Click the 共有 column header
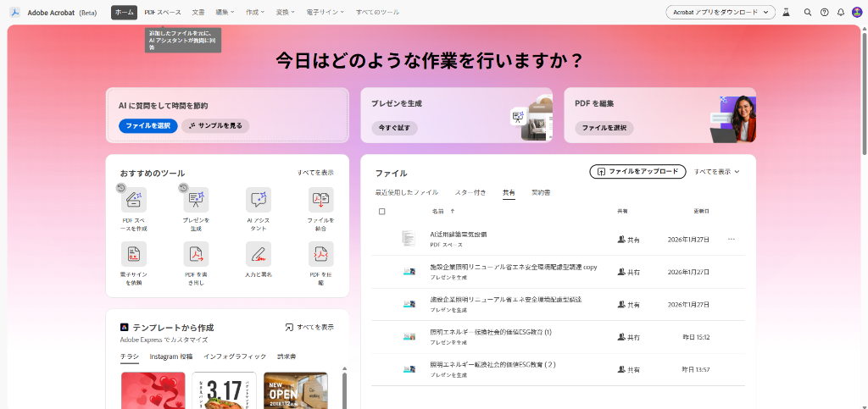Screen dimensions: 868x409 pyautogui.click(x=622, y=211)
